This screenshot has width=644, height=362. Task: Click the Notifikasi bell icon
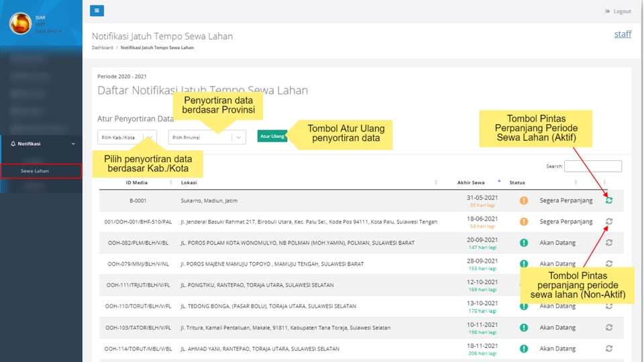point(13,143)
